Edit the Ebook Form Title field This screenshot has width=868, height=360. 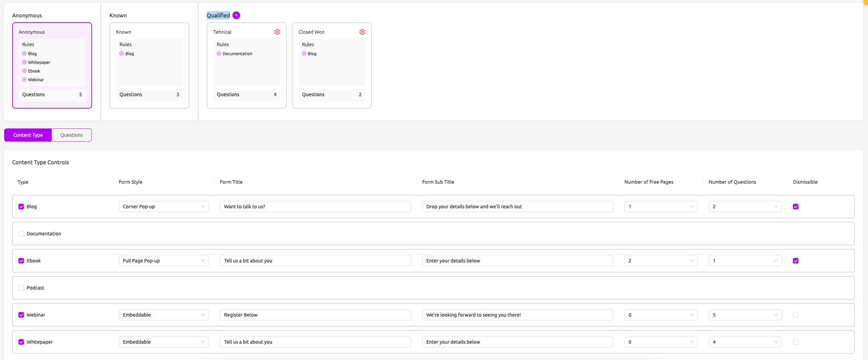click(315, 261)
